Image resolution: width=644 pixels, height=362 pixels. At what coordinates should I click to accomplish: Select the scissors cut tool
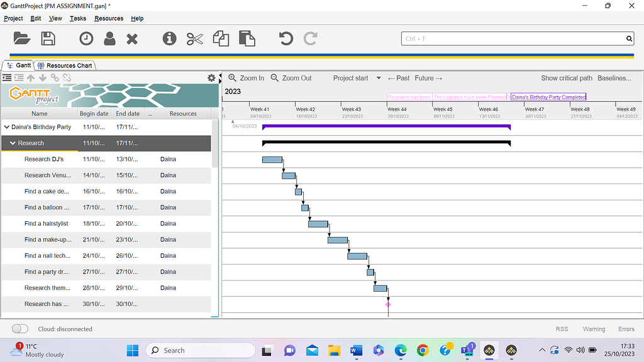pos(194,38)
